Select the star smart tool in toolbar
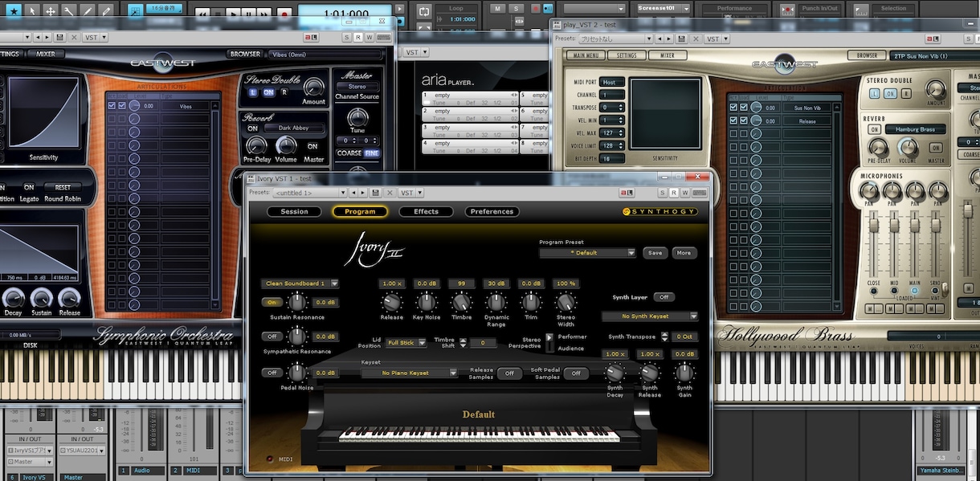The height and width of the screenshot is (481, 980). point(14,11)
